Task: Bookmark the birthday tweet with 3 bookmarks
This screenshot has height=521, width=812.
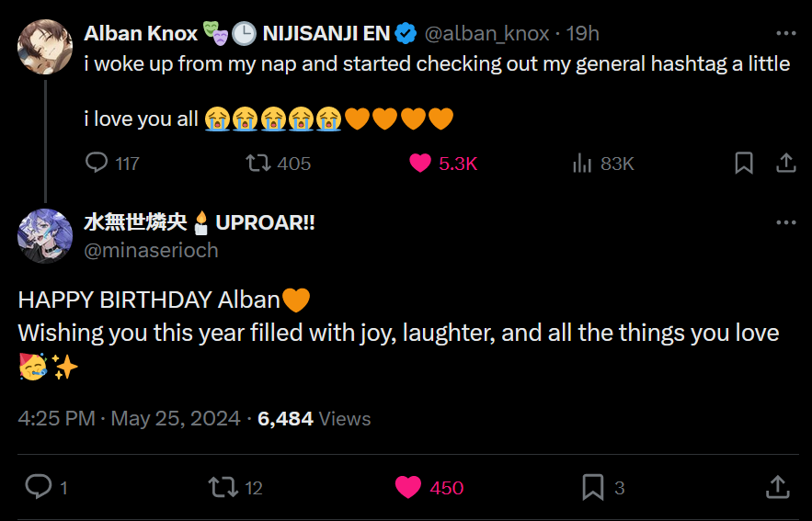Action: pyautogui.click(x=593, y=487)
